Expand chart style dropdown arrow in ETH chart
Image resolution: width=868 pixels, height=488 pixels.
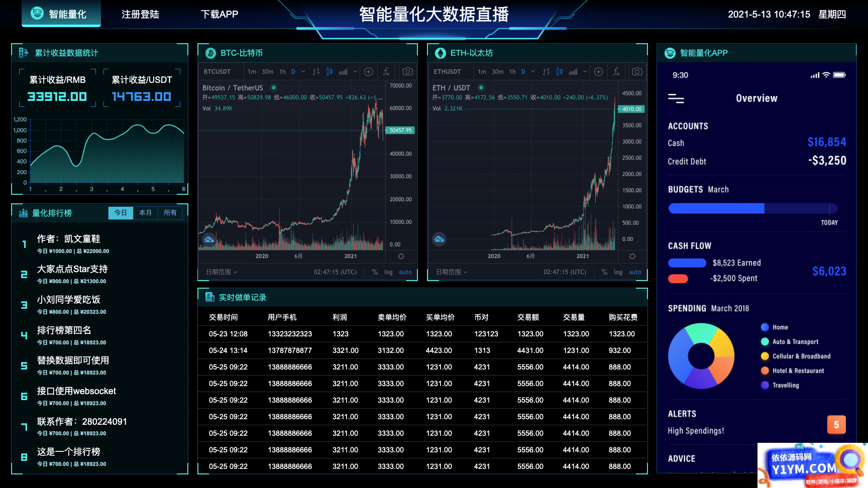585,72
